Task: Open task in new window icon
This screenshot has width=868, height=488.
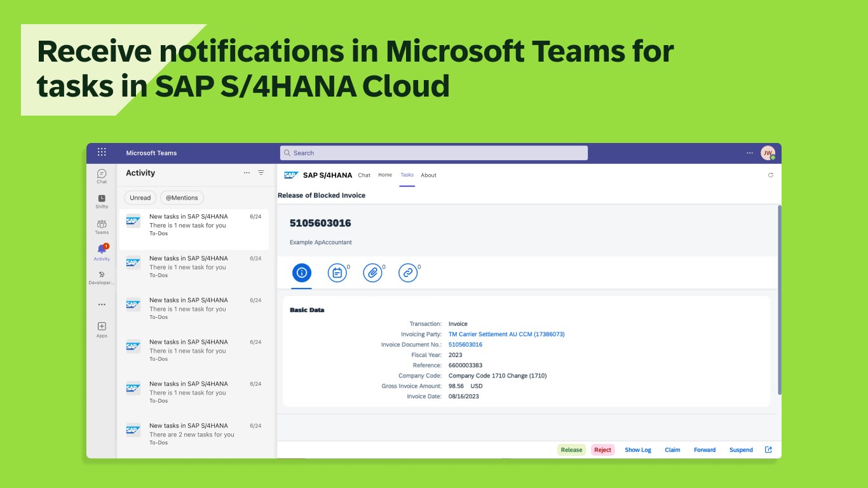Action: coord(768,450)
